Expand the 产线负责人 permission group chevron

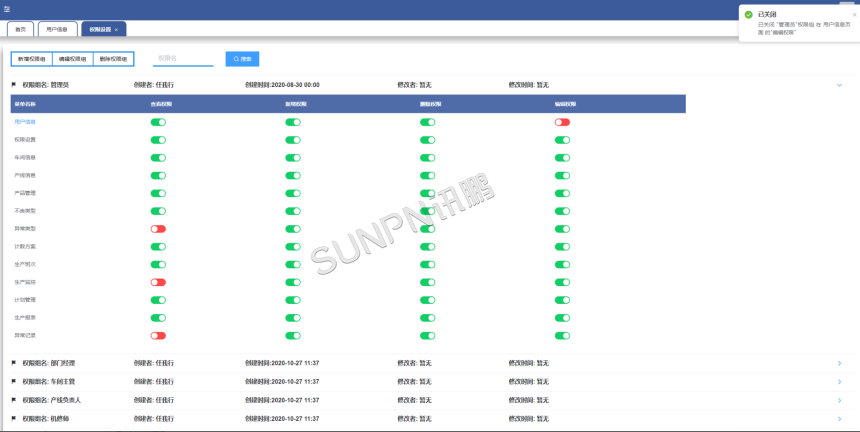839,400
